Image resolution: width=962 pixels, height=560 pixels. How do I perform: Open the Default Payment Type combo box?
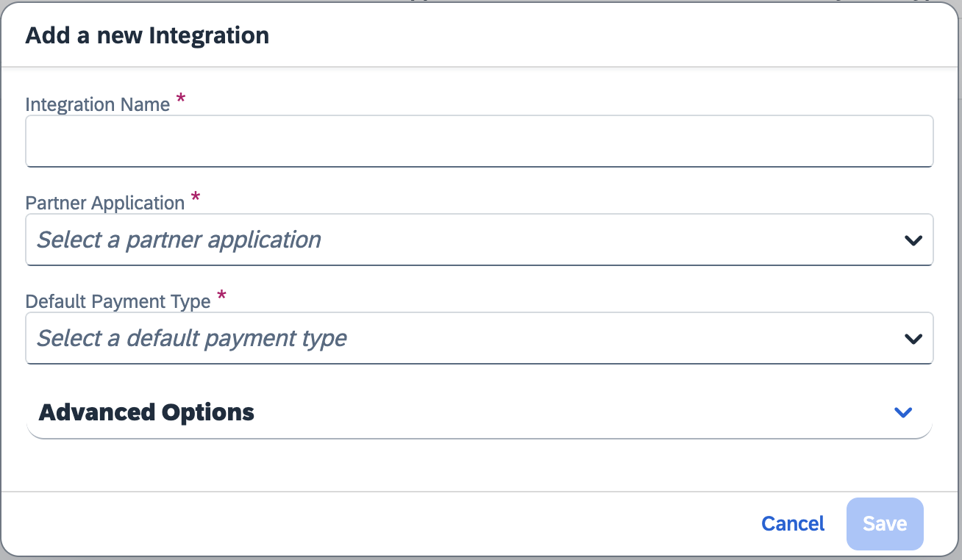[x=480, y=338]
